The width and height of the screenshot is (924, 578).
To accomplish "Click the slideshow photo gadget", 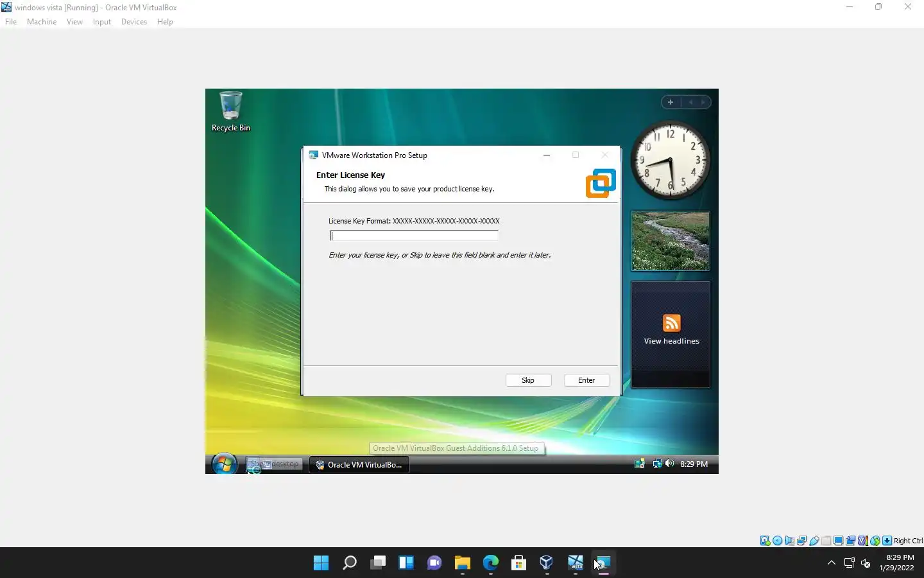I will (x=670, y=241).
